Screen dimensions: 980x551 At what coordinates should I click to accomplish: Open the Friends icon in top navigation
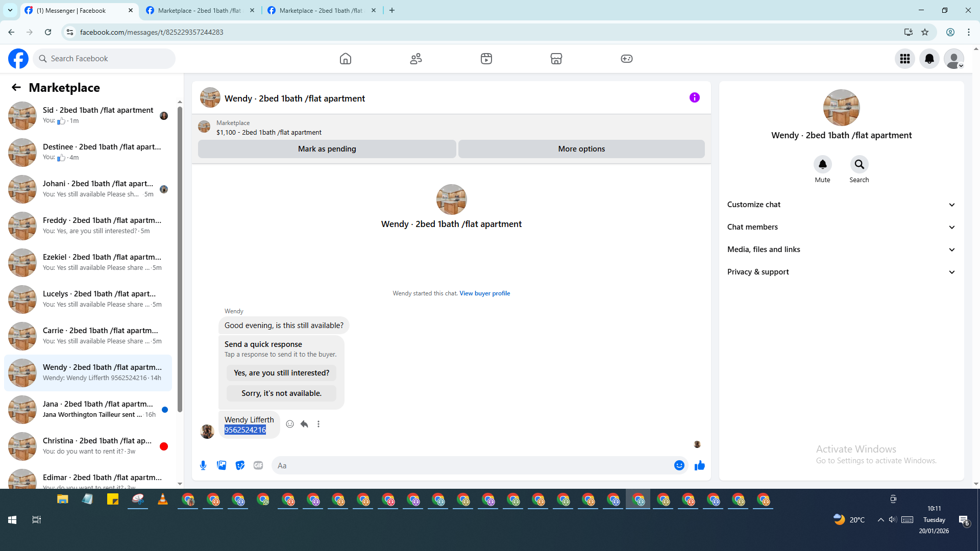coord(416,59)
